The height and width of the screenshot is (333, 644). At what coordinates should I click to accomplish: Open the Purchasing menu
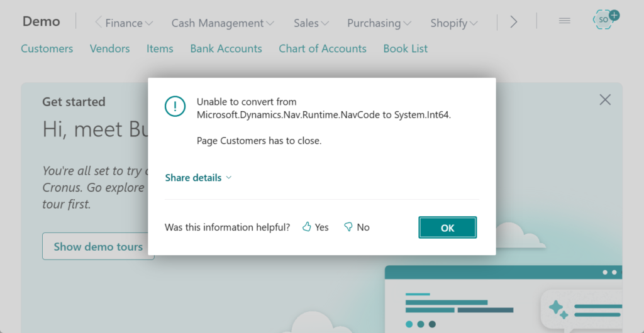tap(379, 23)
